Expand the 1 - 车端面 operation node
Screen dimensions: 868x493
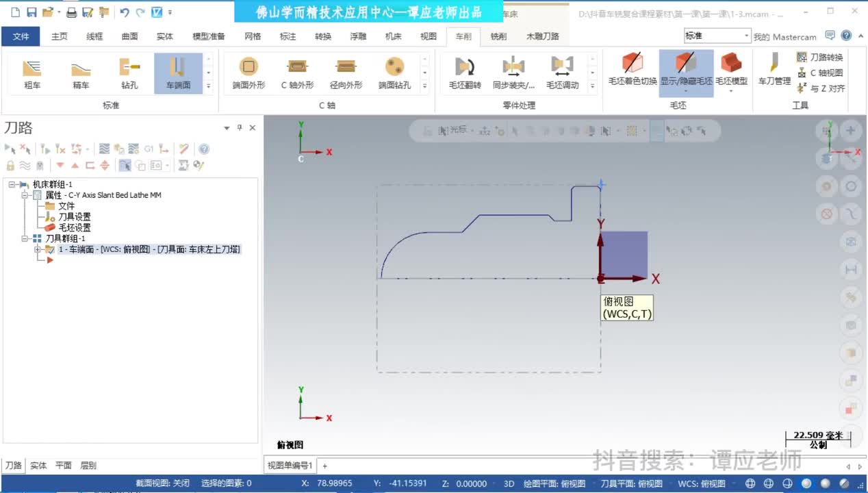point(38,249)
